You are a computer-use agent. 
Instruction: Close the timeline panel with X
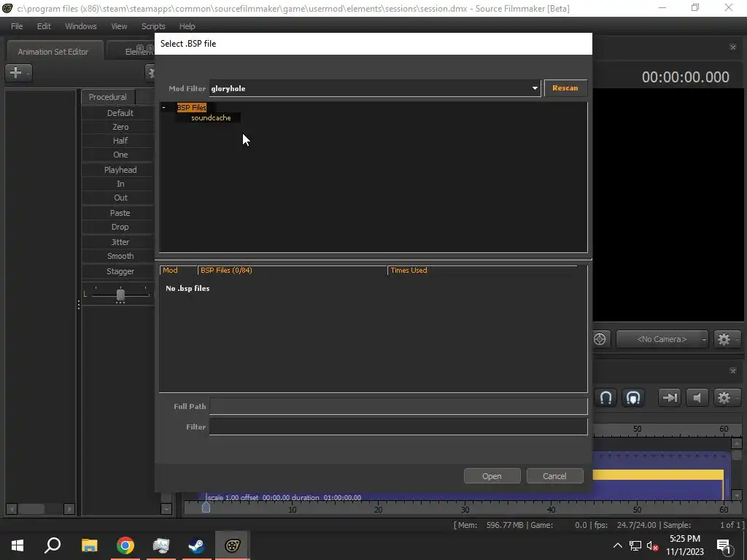pos(732,370)
